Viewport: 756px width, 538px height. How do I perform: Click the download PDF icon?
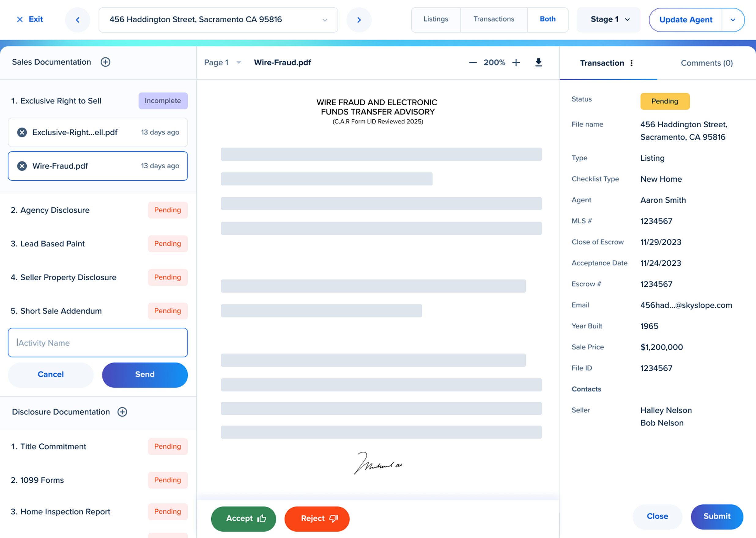coord(539,62)
